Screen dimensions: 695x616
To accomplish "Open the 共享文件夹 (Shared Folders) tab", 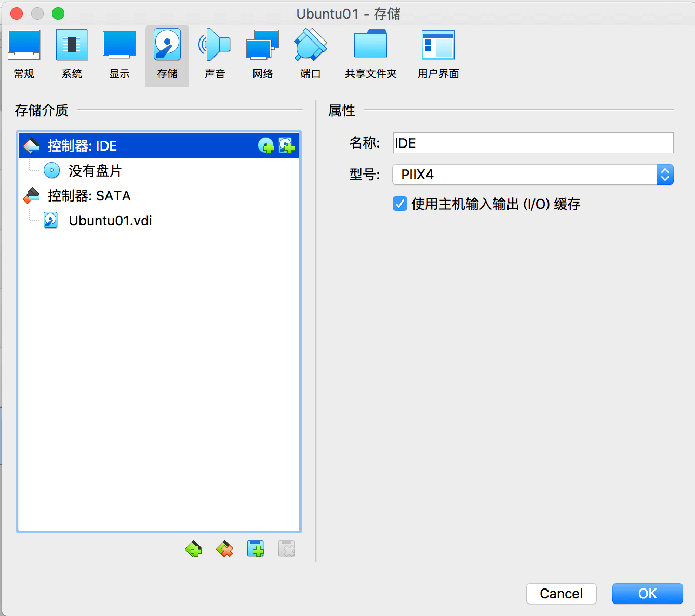I will click(371, 55).
